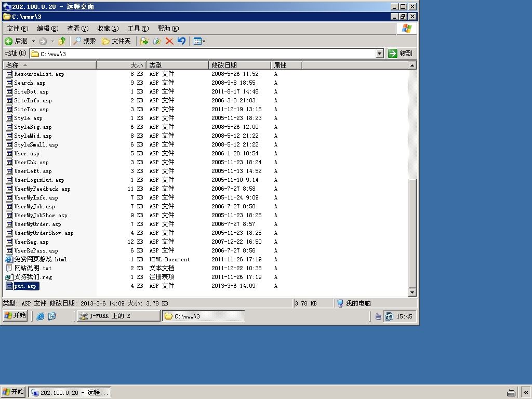Viewport: 532px width, 399px height.
Task: Select the Search.asp file icon
Action: point(9,83)
